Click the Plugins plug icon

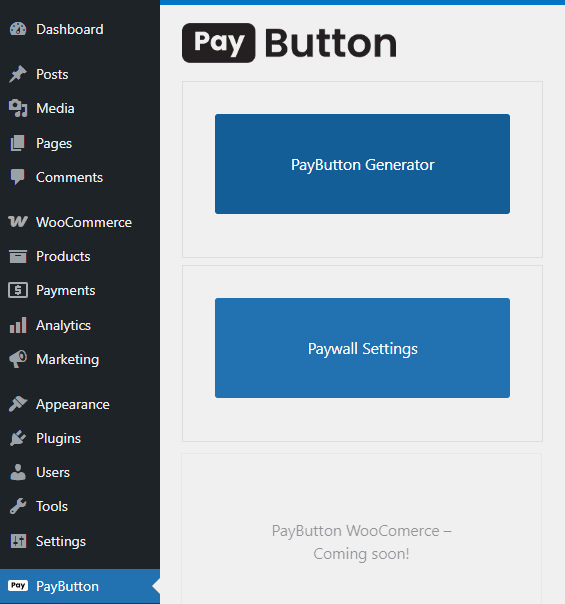(18, 438)
